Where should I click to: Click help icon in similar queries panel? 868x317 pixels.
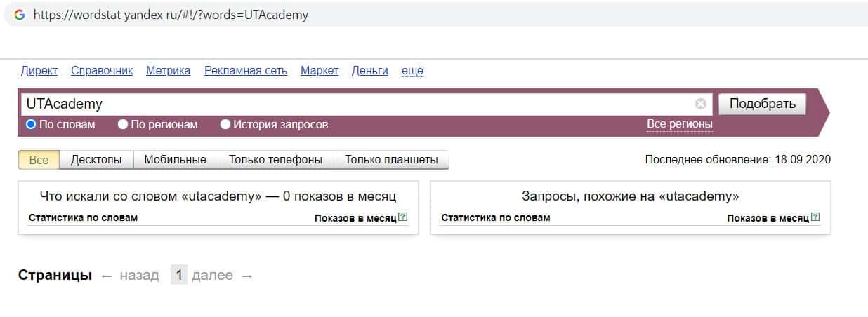point(815,217)
